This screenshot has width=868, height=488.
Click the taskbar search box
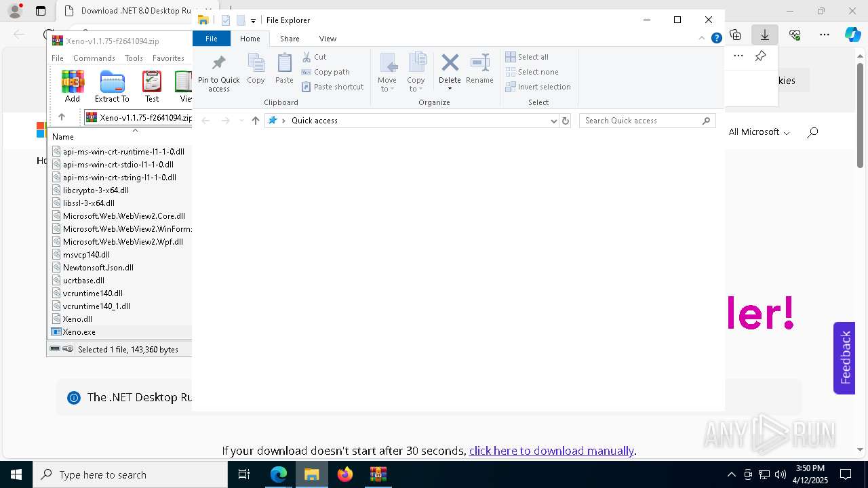point(130,474)
